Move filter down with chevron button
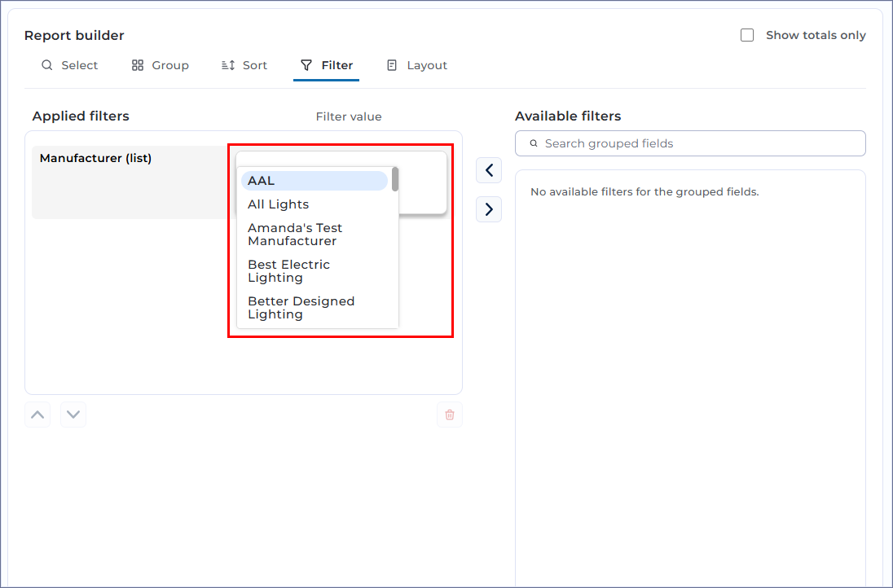Image resolution: width=893 pixels, height=588 pixels. click(x=73, y=415)
